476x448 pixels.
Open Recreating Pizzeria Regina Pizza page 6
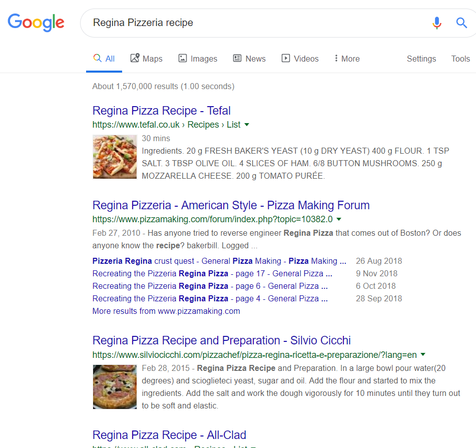210,286
